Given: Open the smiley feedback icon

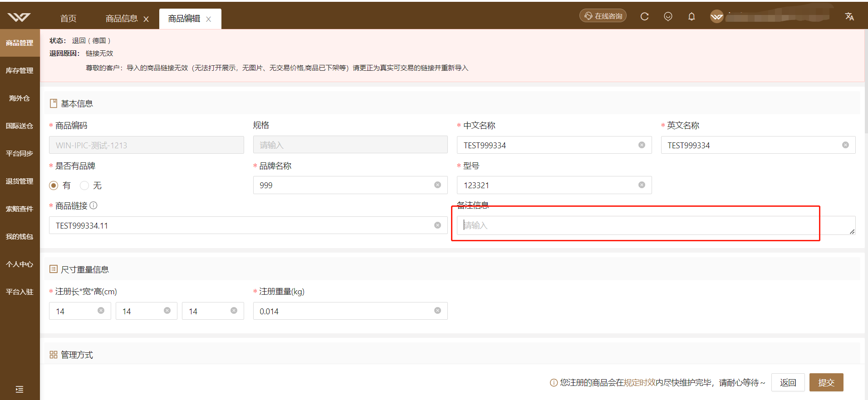Looking at the screenshot, I should coord(668,16).
